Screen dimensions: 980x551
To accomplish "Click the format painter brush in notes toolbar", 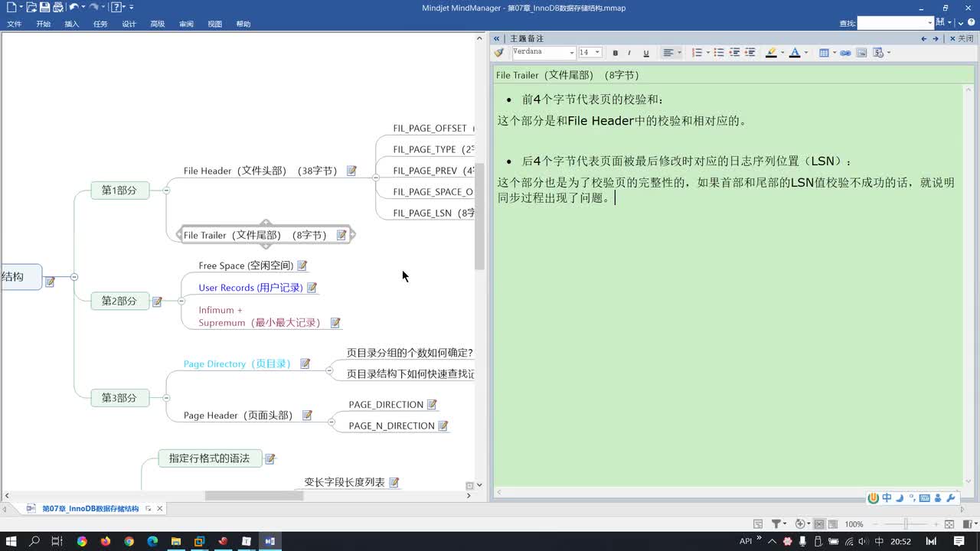I will point(499,53).
